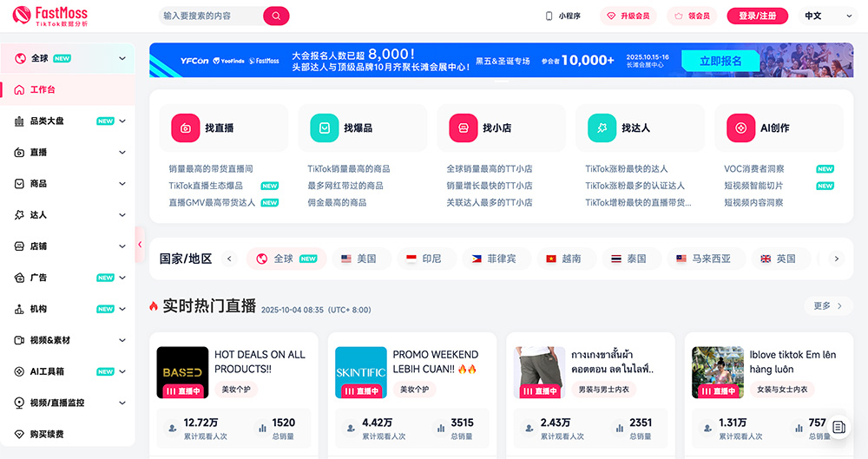Screen dimensions: 868x459
Task: Open the SKINTIFIC livestream thumbnail
Action: click(361, 372)
